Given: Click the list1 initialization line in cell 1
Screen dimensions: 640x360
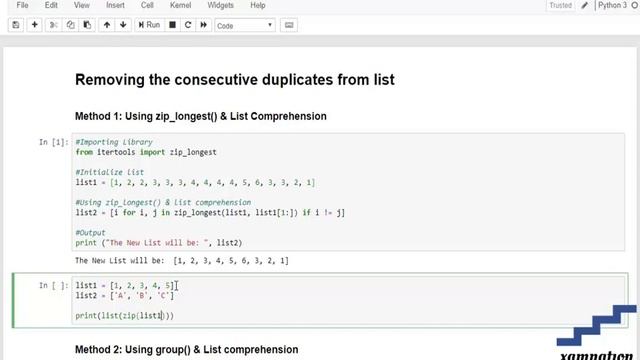Looking at the screenshot, I should pyautogui.click(x=195, y=182).
